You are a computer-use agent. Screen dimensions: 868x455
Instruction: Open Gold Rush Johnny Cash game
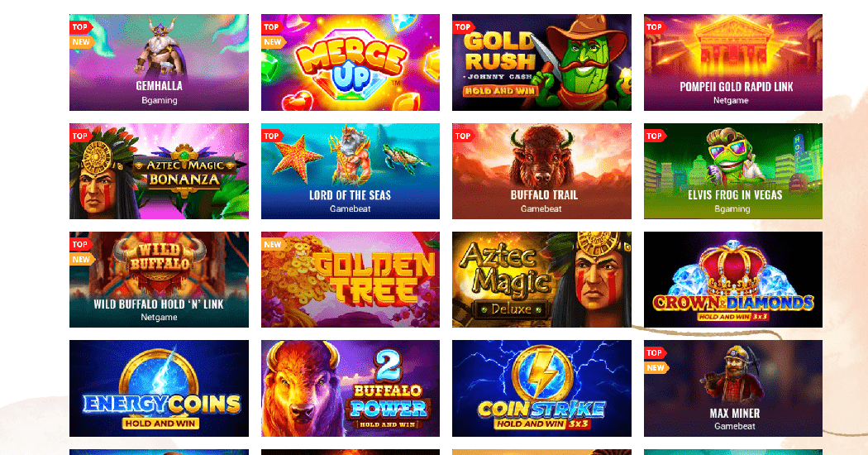pos(541,63)
